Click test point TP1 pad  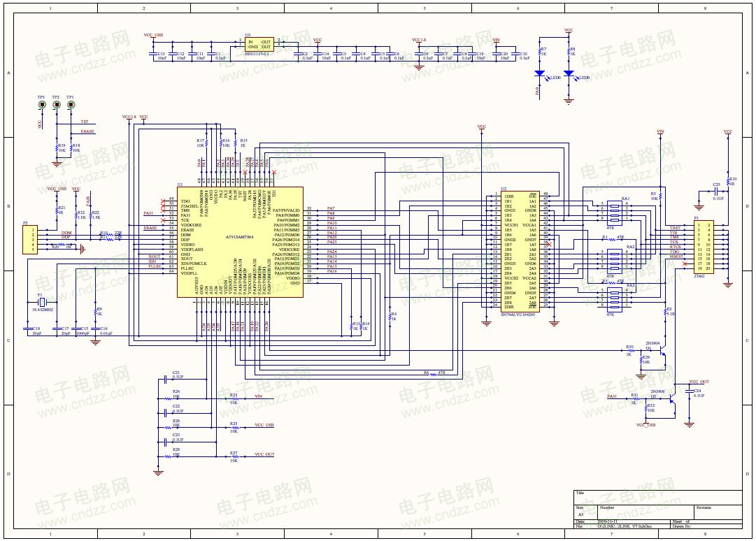point(71,105)
